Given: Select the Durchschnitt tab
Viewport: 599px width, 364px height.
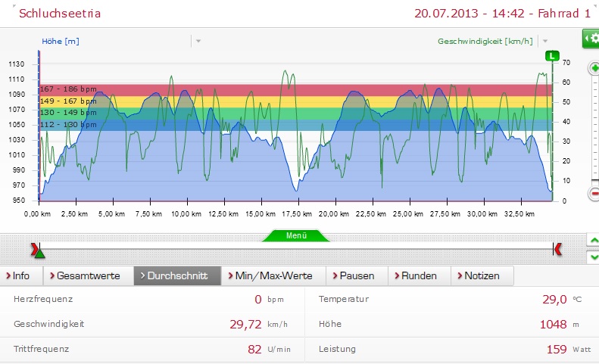Looking at the screenshot, I should click(x=177, y=275).
